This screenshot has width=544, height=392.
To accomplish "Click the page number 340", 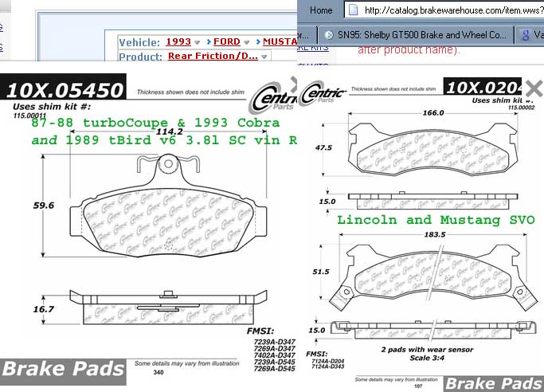I will [x=159, y=372].
